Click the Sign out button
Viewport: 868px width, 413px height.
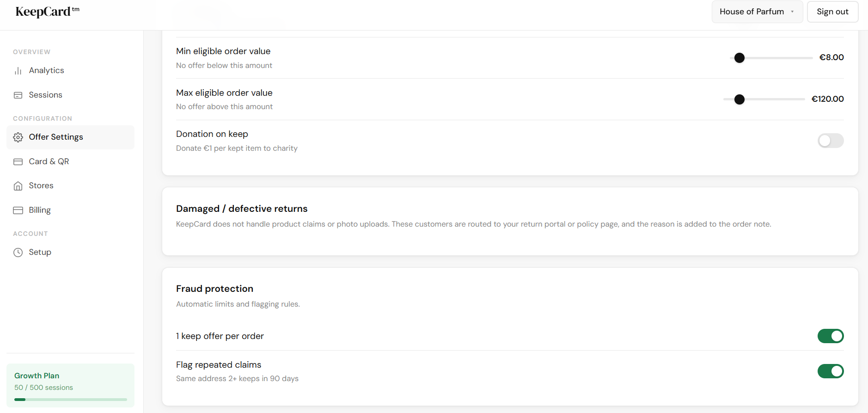(832, 12)
